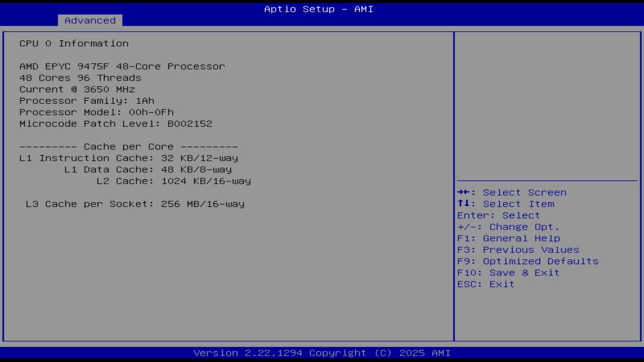
Task: Click the Processor Family 1Ah line
Action: 87,101
